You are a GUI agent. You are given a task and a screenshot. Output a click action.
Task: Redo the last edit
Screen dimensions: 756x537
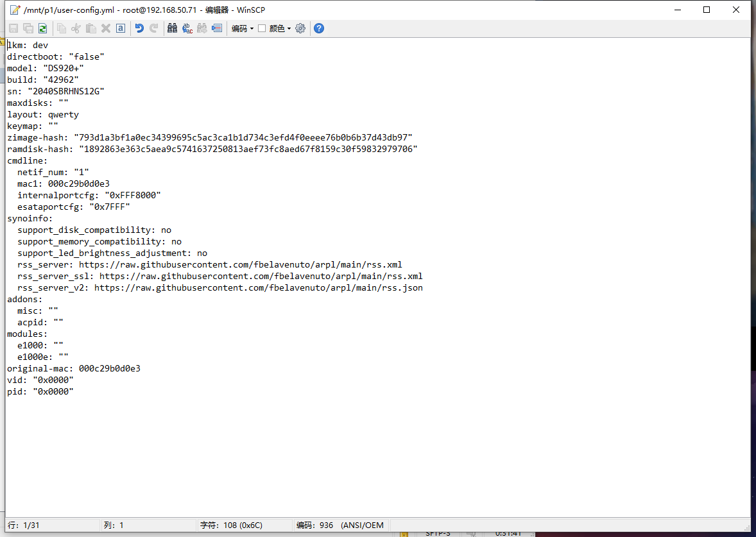coord(154,28)
